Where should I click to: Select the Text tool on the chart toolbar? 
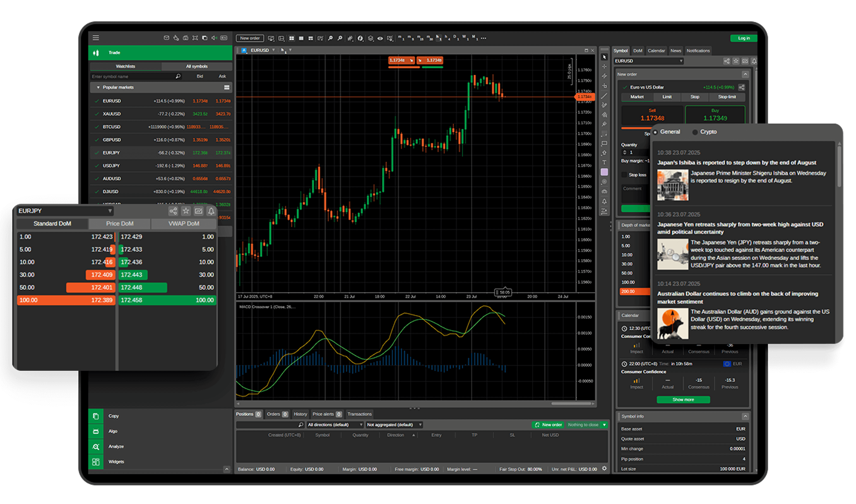tap(605, 162)
